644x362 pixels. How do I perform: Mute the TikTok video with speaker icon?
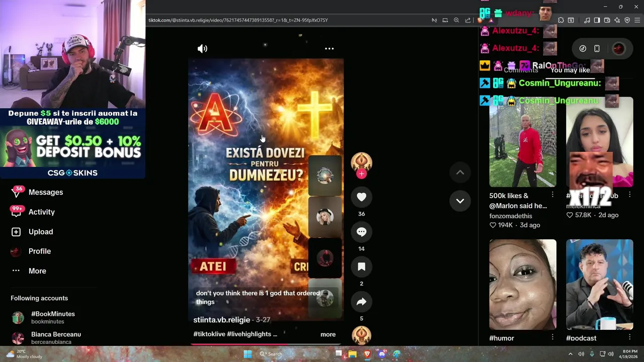pos(202,49)
